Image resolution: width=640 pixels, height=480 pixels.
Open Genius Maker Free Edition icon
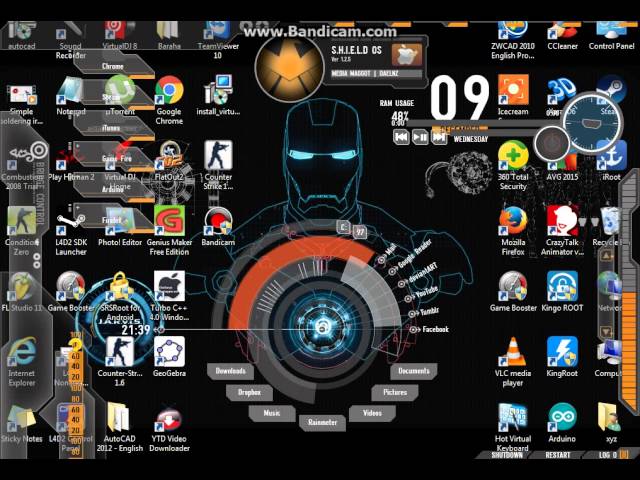point(169,221)
